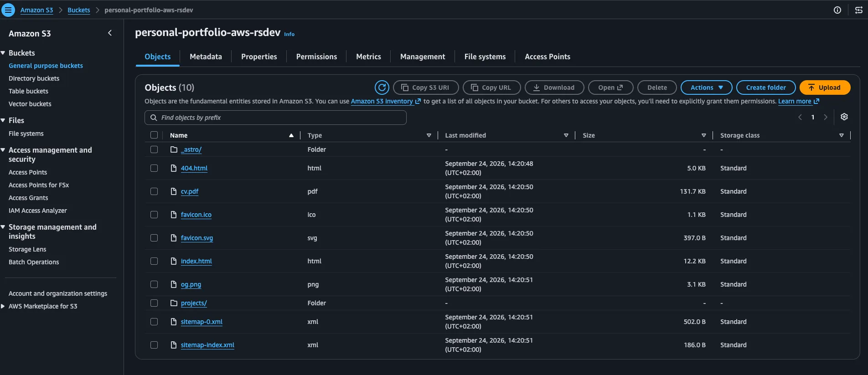Click the file icon beside sitemap-0.xml
The height and width of the screenshot is (375, 868).
coord(174,322)
